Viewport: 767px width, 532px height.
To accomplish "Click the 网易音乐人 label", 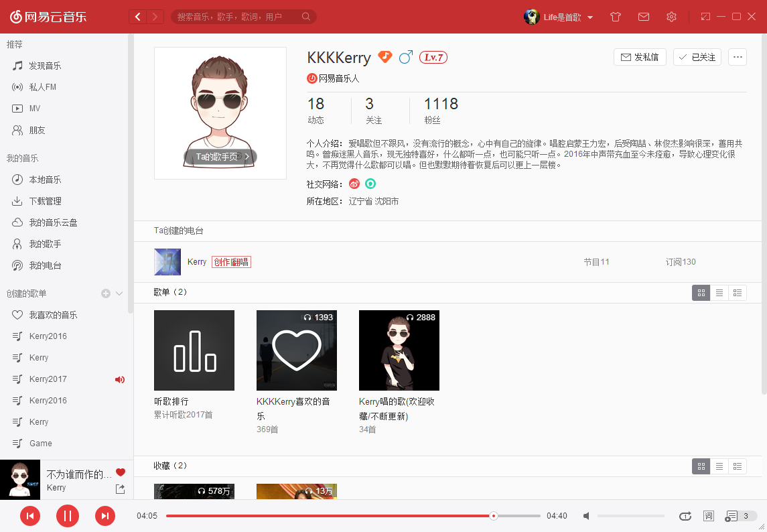I will tap(333, 78).
